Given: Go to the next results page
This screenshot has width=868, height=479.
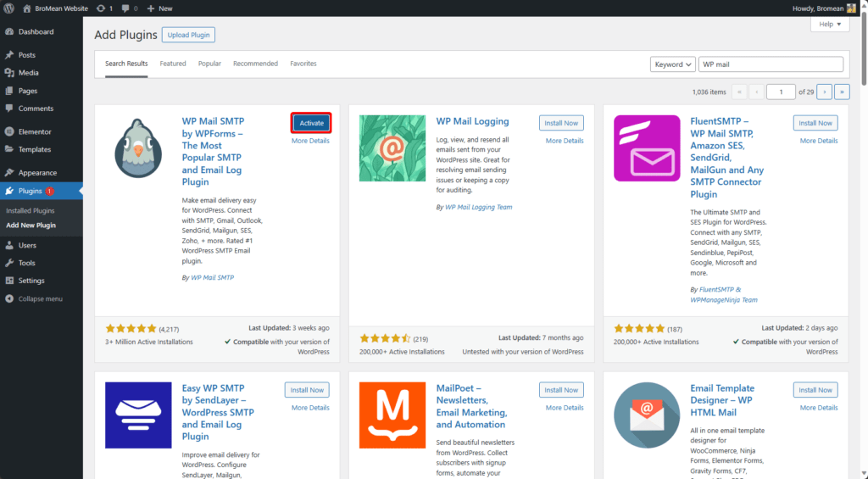Looking at the screenshot, I should coord(824,92).
